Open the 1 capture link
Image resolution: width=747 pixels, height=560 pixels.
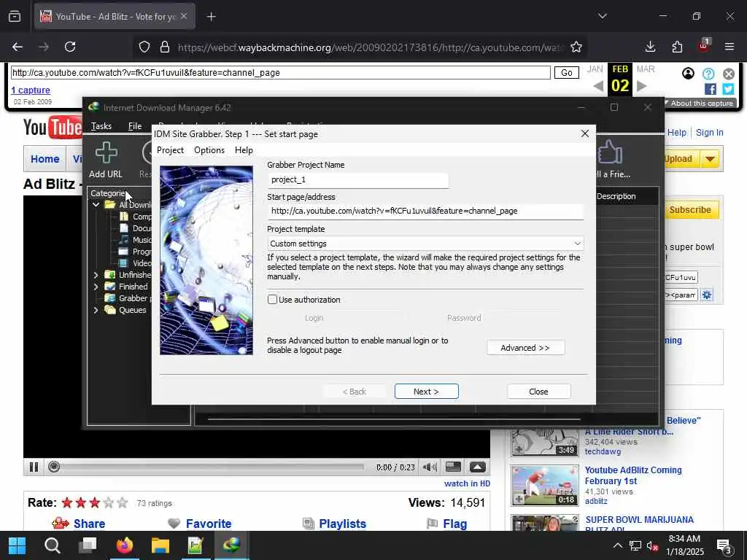coord(31,90)
